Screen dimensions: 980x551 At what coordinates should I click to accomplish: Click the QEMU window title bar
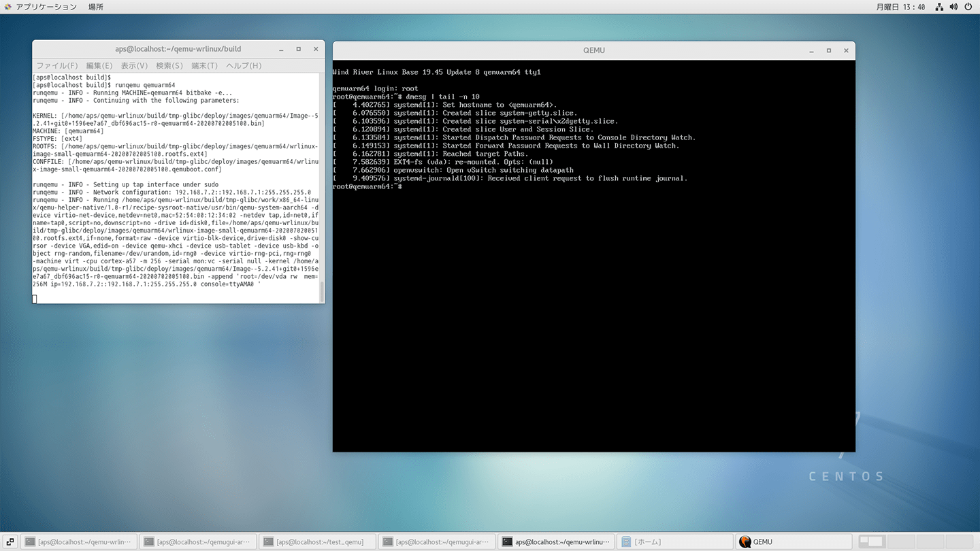coord(593,50)
